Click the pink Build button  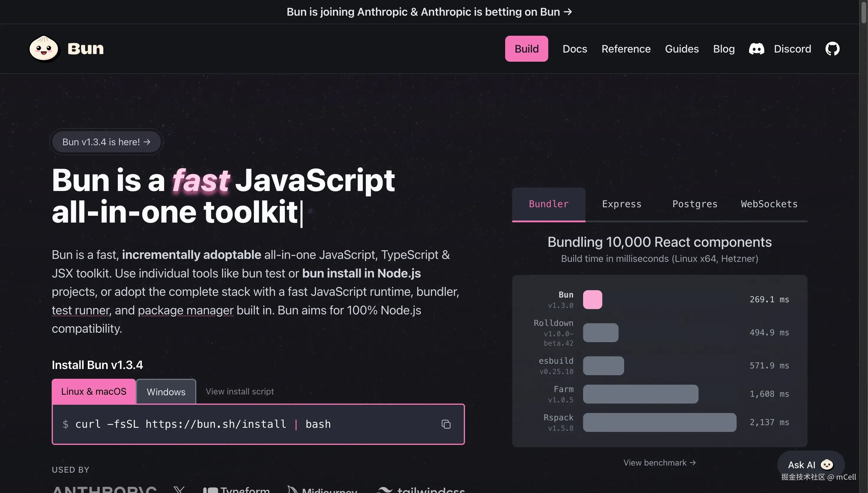[x=526, y=49]
